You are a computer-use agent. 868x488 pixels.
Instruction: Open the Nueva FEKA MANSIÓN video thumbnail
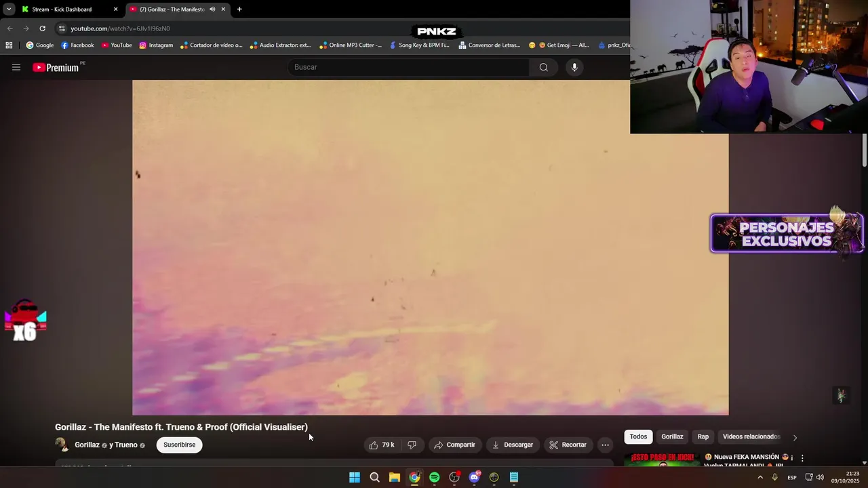point(662,460)
